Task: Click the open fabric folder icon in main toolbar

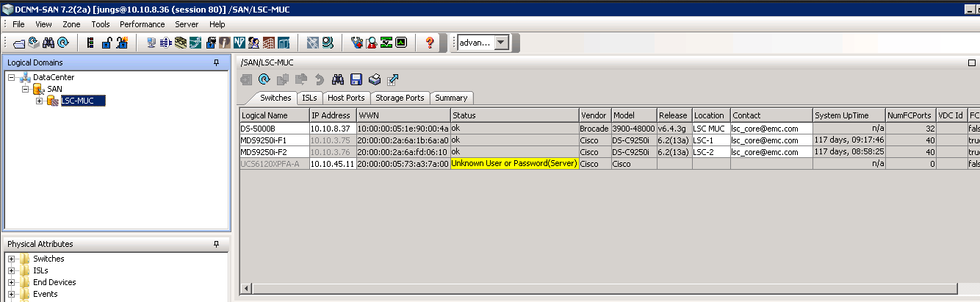Action: tap(20, 43)
